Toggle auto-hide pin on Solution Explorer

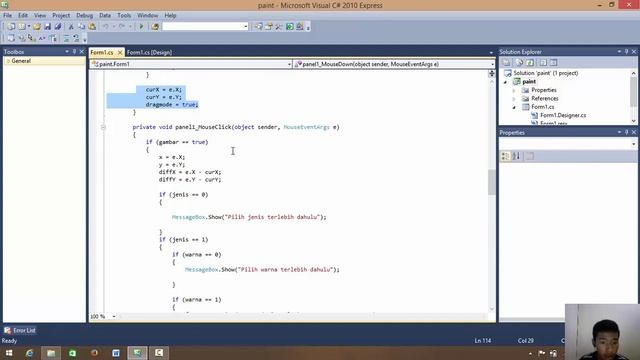point(627,51)
